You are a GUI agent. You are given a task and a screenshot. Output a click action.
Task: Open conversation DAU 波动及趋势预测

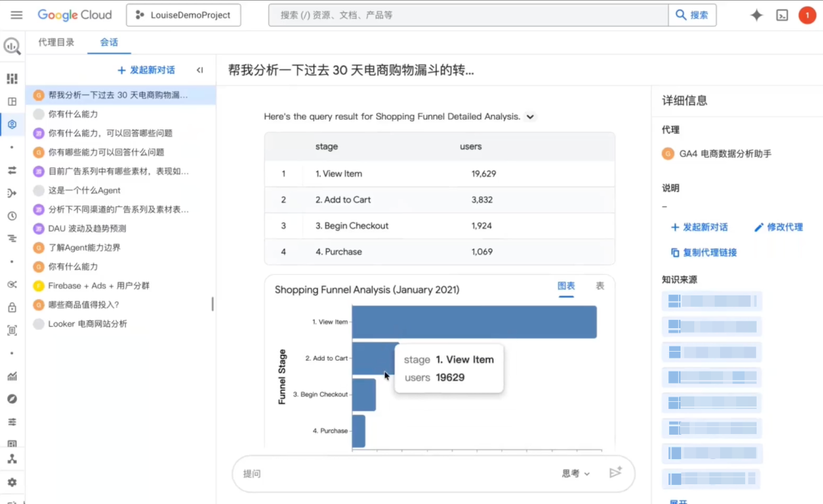click(x=120, y=228)
